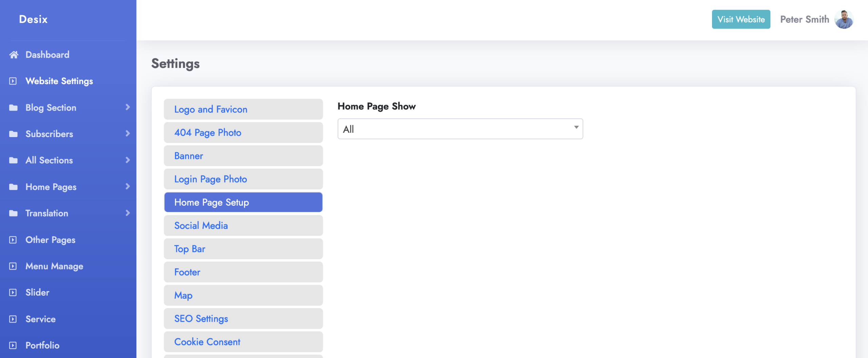Open the Cookie Consent settings tab
Image resolution: width=868 pixels, height=358 pixels.
point(243,342)
